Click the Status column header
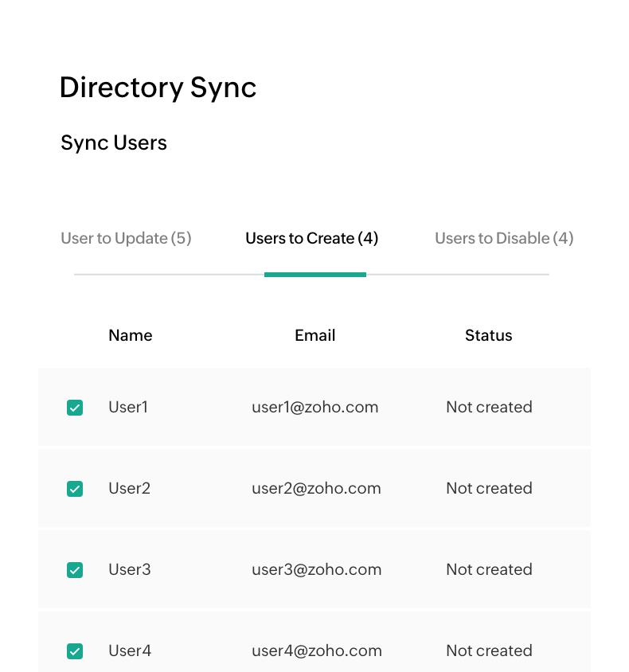Screen dimensions: 629x672 (488, 335)
